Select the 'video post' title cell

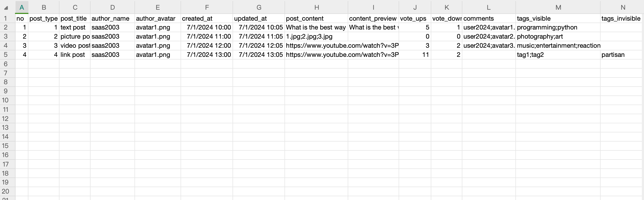click(x=74, y=46)
